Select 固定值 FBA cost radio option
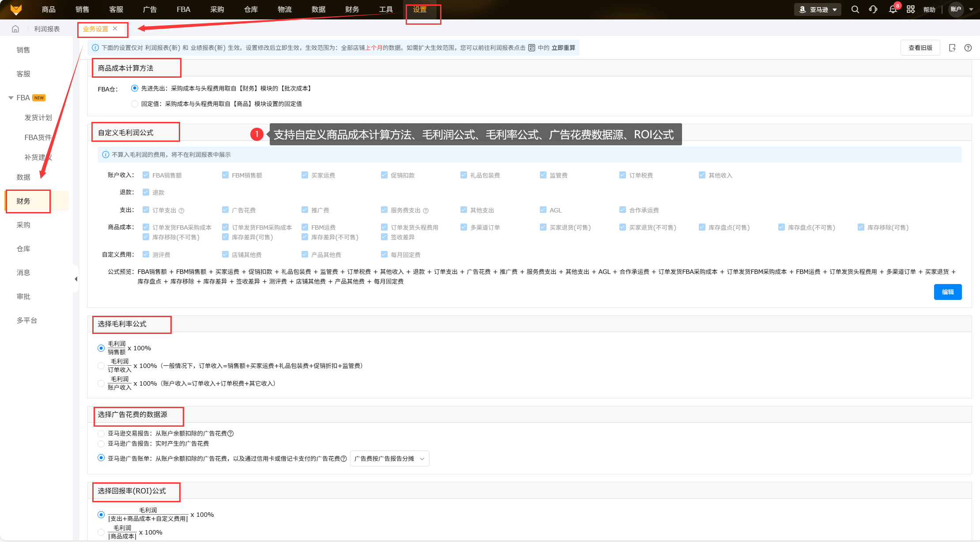 [135, 104]
